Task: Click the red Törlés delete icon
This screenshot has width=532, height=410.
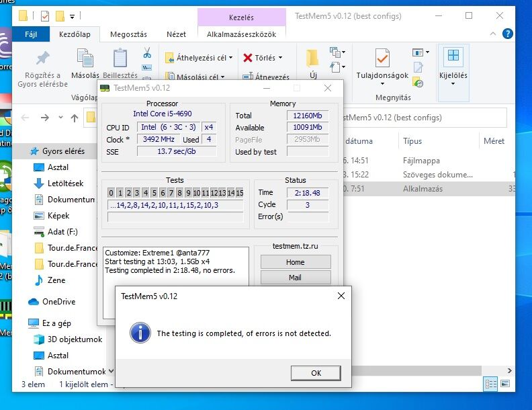Action: pyautogui.click(x=248, y=58)
